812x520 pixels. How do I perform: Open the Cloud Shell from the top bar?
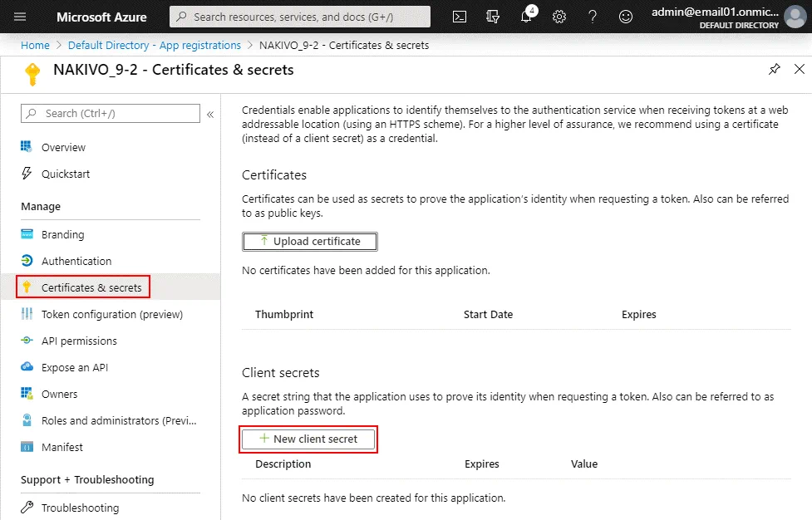(460, 16)
